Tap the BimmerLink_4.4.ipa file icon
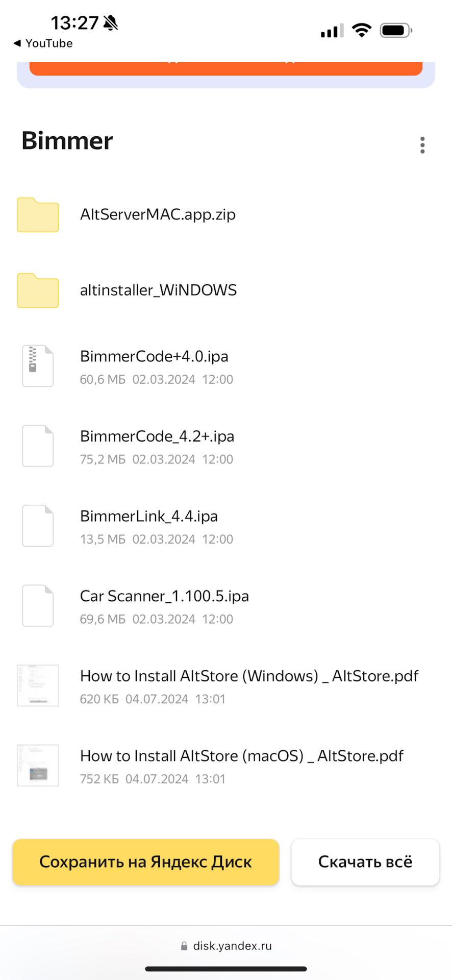Viewport: 452px width, 980px height. point(38,526)
